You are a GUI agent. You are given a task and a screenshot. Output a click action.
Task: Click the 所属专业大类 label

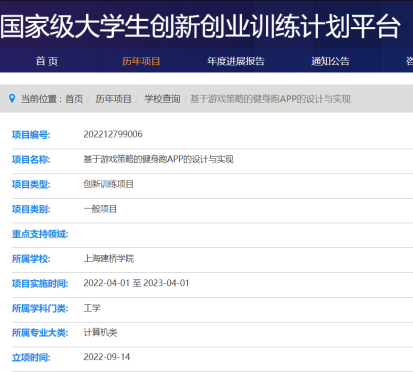40,333
